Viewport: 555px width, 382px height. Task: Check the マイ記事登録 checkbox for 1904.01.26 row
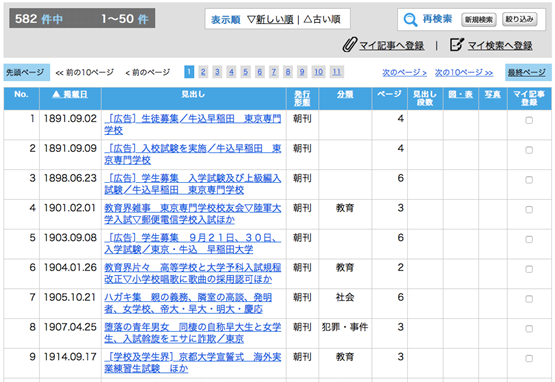(x=529, y=269)
